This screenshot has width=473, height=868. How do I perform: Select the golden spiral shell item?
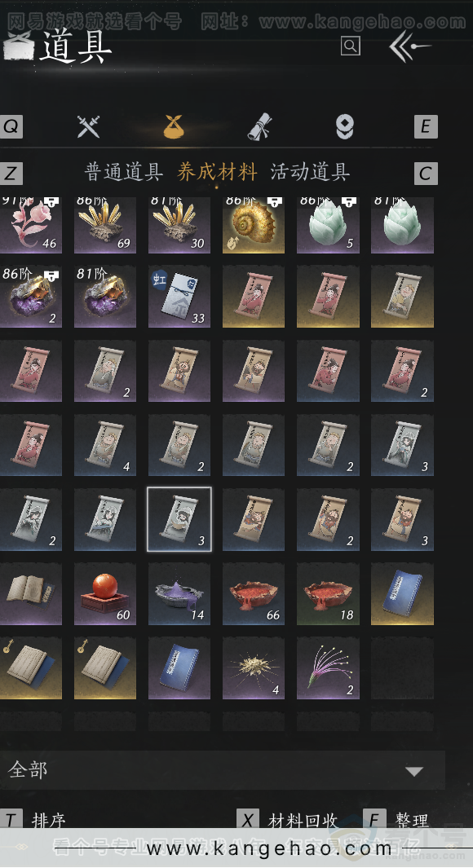point(254,225)
